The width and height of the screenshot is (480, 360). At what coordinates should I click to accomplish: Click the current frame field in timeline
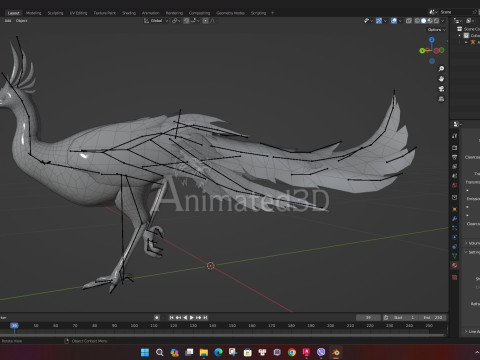(368, 317)
